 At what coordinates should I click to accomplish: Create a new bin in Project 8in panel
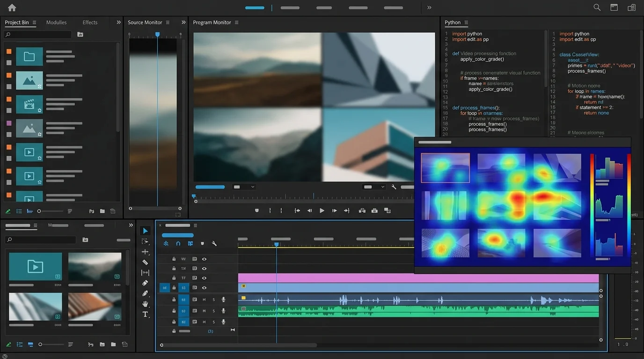click(x=102, y=211)
